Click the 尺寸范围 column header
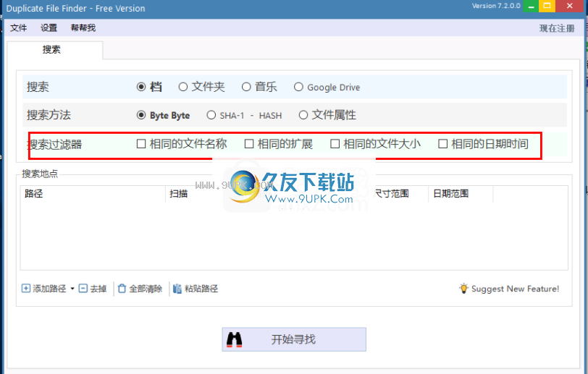 pos(392,194)
